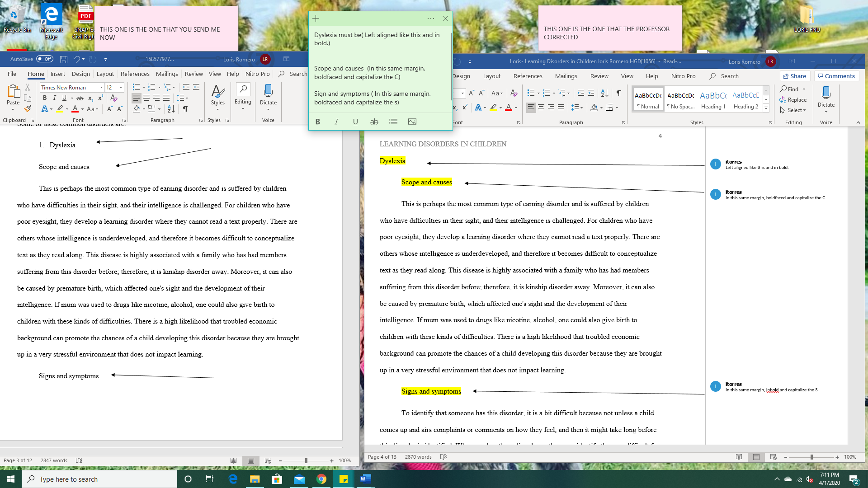Switch to Web Layout in left Word window

pos(268,460)
